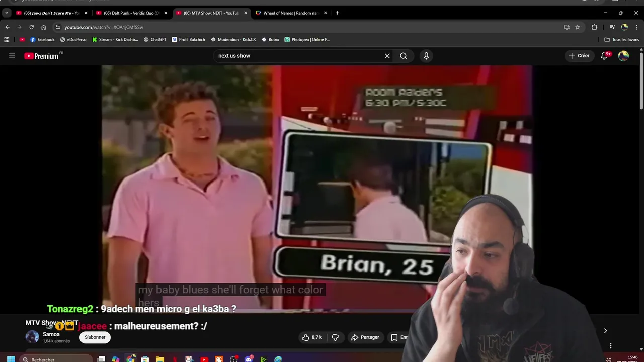Click the Créer button

point(579,56)
